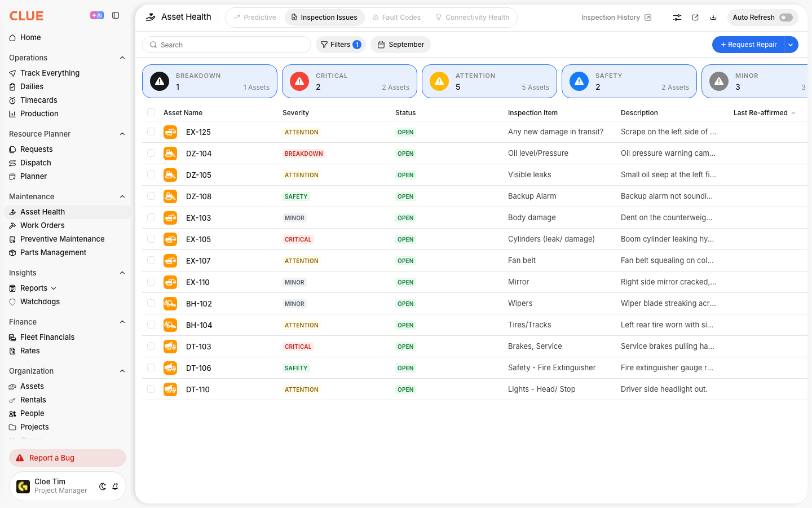
Task: Click the Cloe Tim profile avatar
Action: click(x=23, y=487)
